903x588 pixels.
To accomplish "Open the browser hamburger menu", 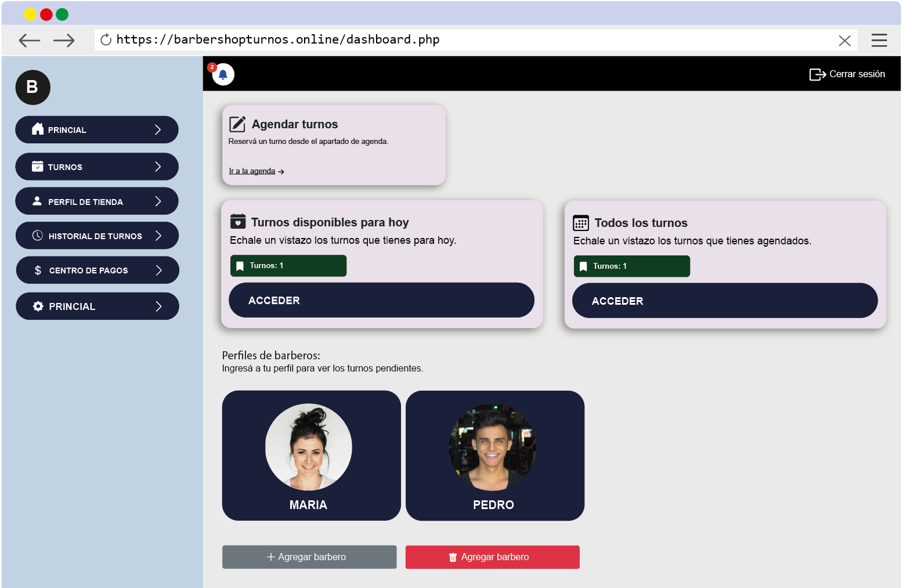I will (x=879, y=40).
